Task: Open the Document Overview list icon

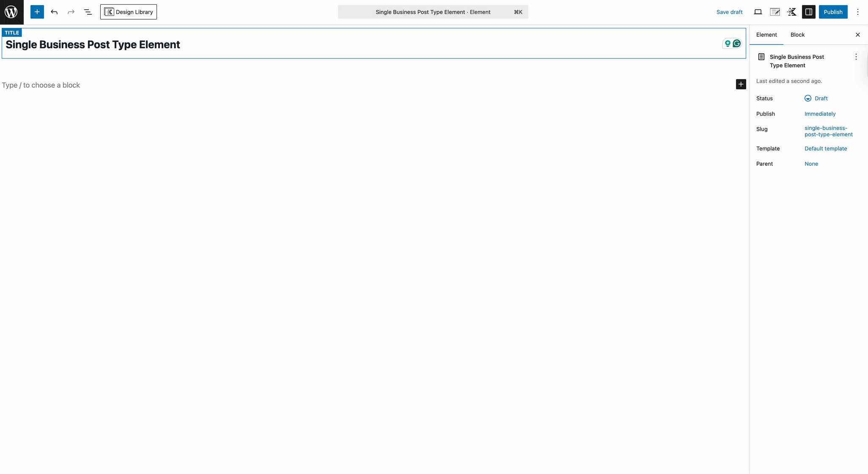Action: (x=88, y=12)
